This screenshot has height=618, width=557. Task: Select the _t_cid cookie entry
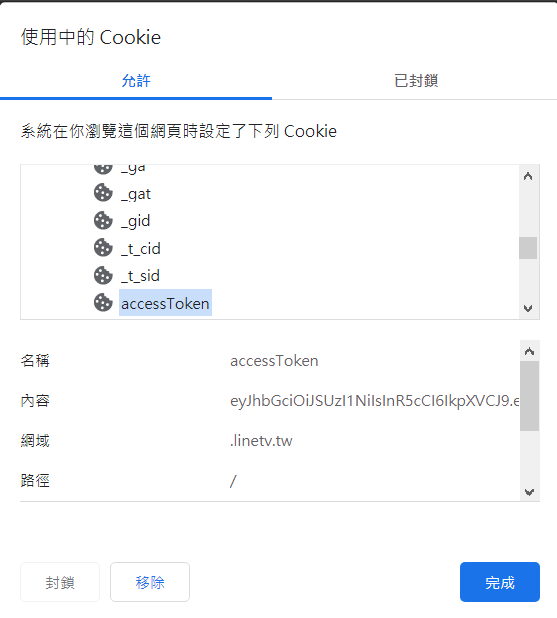pos(141,249)
